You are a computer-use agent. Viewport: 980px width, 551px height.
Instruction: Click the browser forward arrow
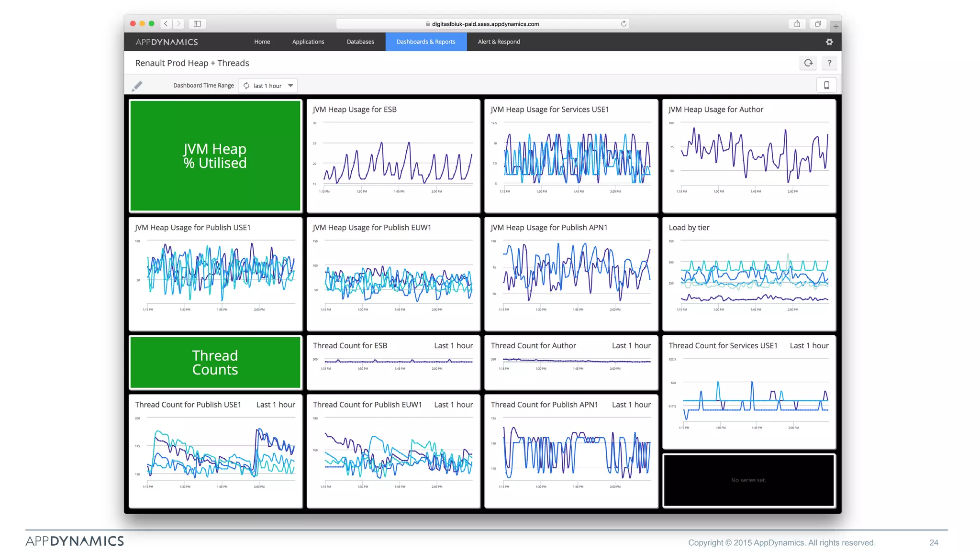(178, 23)
